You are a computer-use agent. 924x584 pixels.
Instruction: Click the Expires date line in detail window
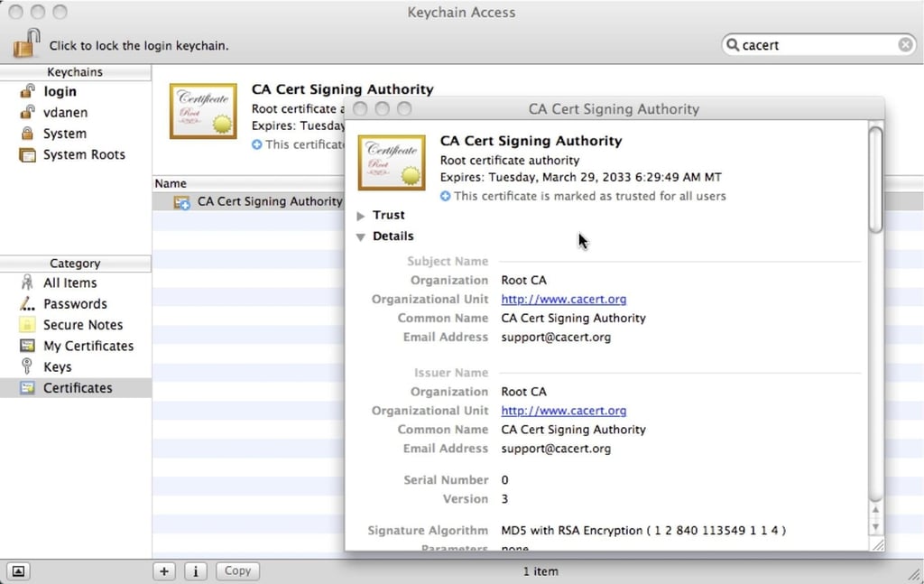click(x=580, y=178)
